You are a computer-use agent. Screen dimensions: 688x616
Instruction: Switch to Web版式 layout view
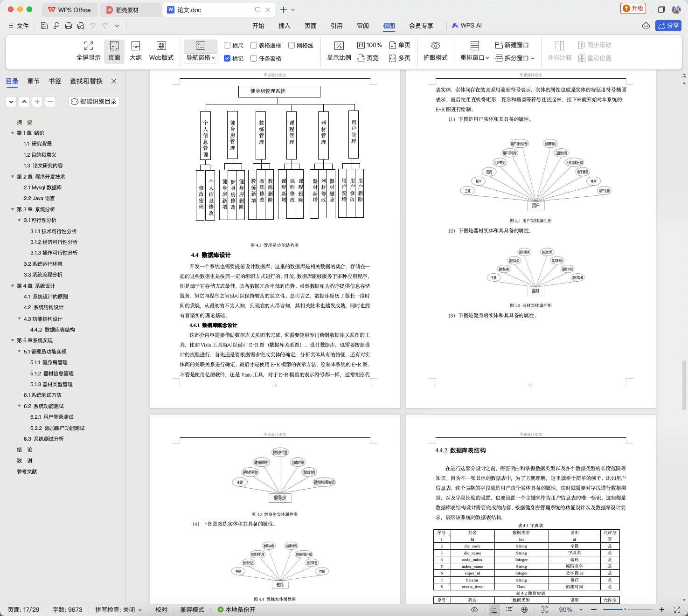coord(161,51)
